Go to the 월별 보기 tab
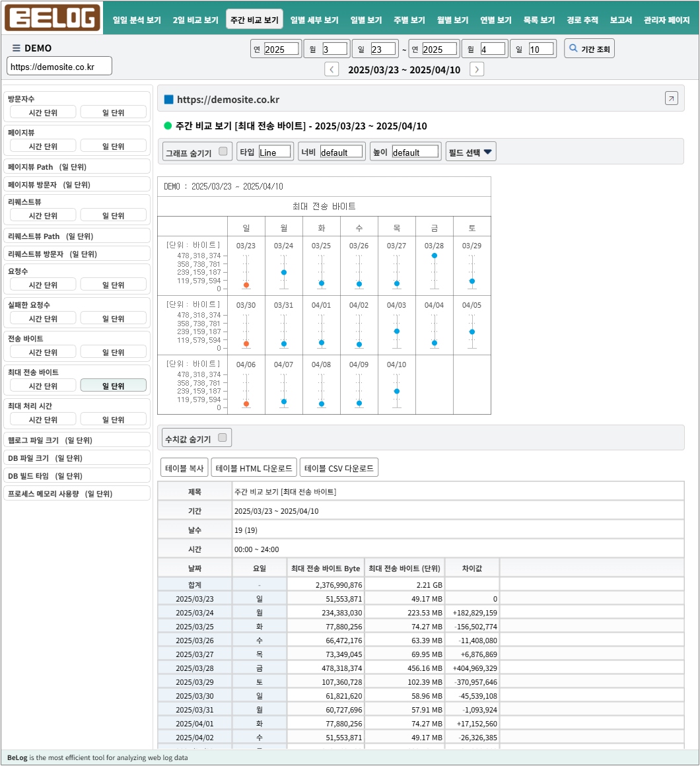Screen dimensions: 700x766 [453, 20]
